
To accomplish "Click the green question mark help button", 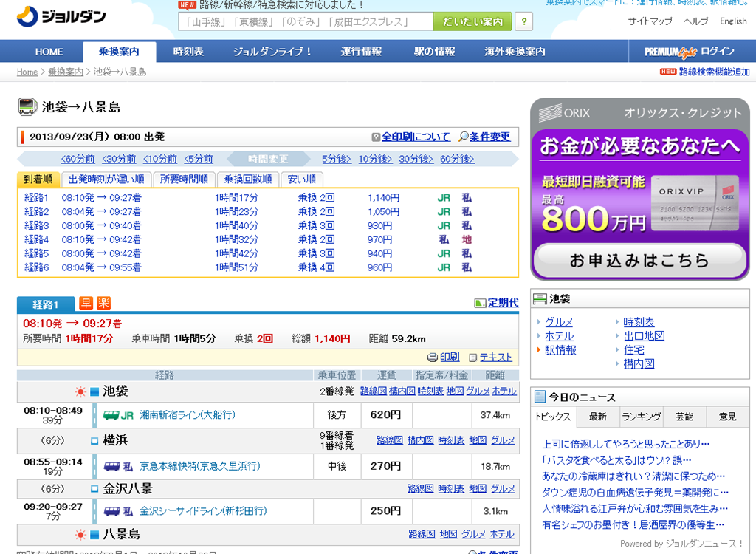I will click(523, 22).
